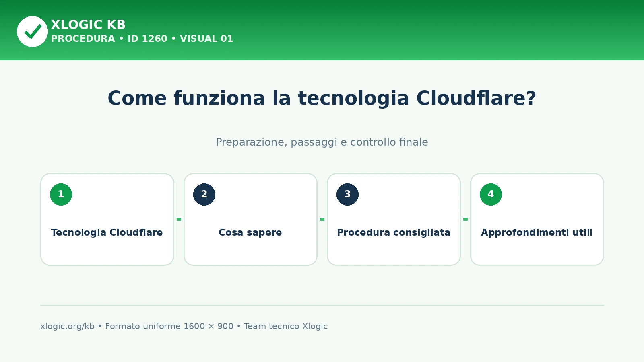Click the XLOGIC KB header title
644x362 pixels.
click(x=88, y=25)
